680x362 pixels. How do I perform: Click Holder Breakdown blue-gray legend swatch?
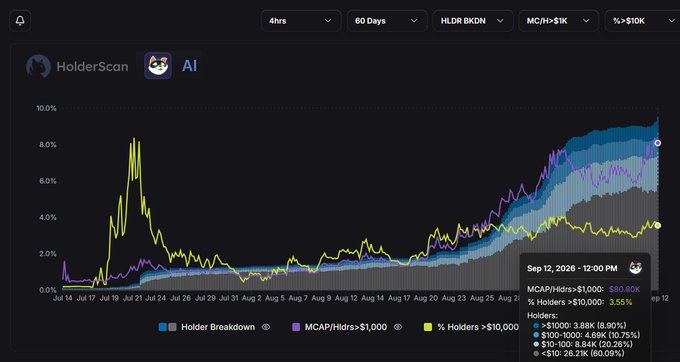pyautogui.click(x=167, y=327)
